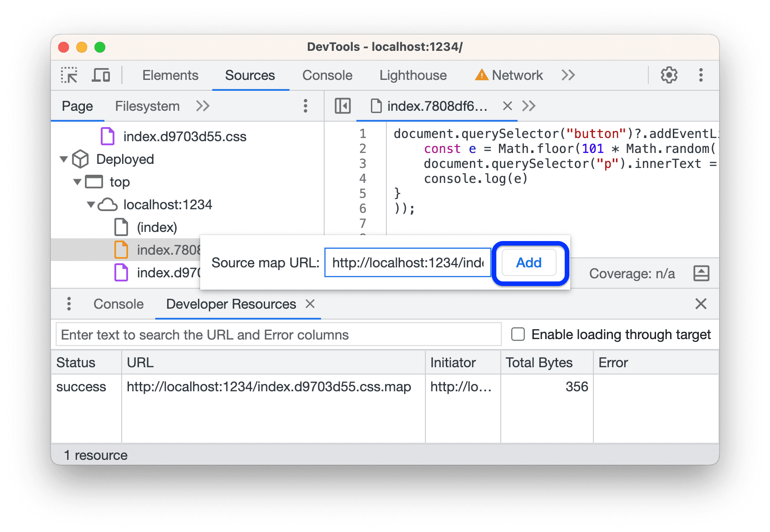
Task: Switch to the Elements panel
Action: click(170, 75)
